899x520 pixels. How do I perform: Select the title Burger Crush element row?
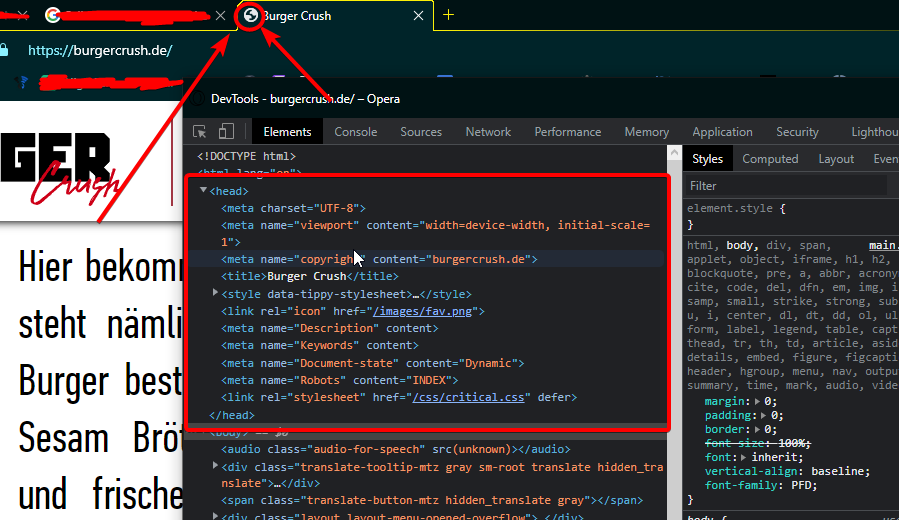click(308, 276)
